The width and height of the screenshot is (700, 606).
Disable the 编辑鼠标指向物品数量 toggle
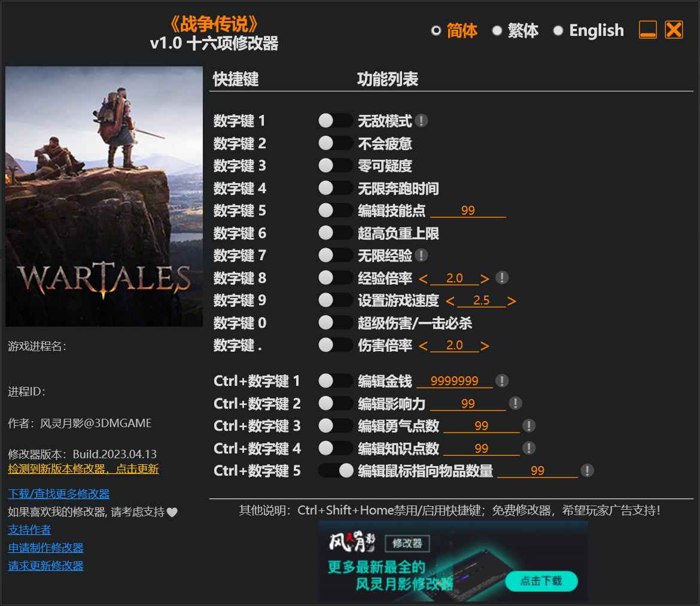point(335,471)
